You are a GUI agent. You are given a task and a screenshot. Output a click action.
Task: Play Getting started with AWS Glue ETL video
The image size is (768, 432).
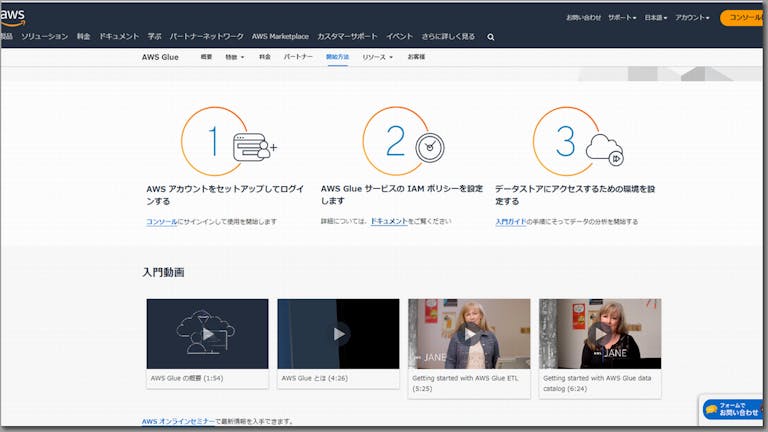coord(469,334)
